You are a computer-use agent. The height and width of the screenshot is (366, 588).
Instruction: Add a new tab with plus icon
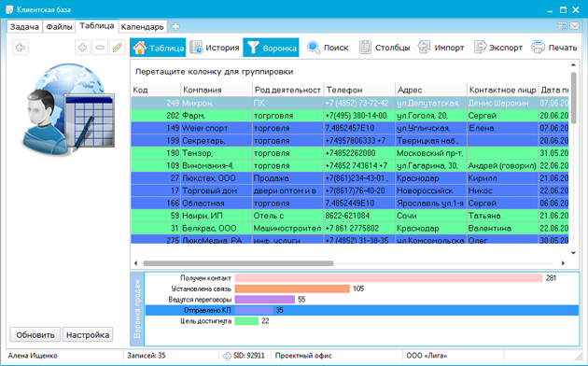click(x=175, y=27)
